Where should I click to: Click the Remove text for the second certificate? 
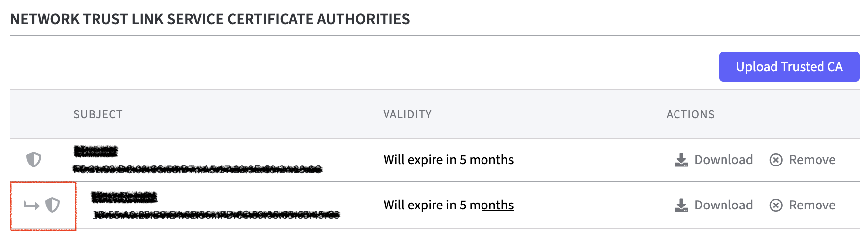(812, 205)
